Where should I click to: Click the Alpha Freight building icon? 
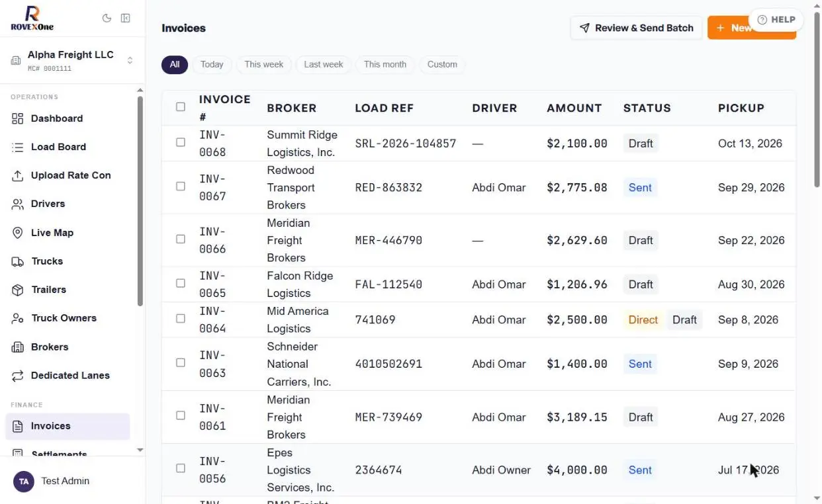16,61
